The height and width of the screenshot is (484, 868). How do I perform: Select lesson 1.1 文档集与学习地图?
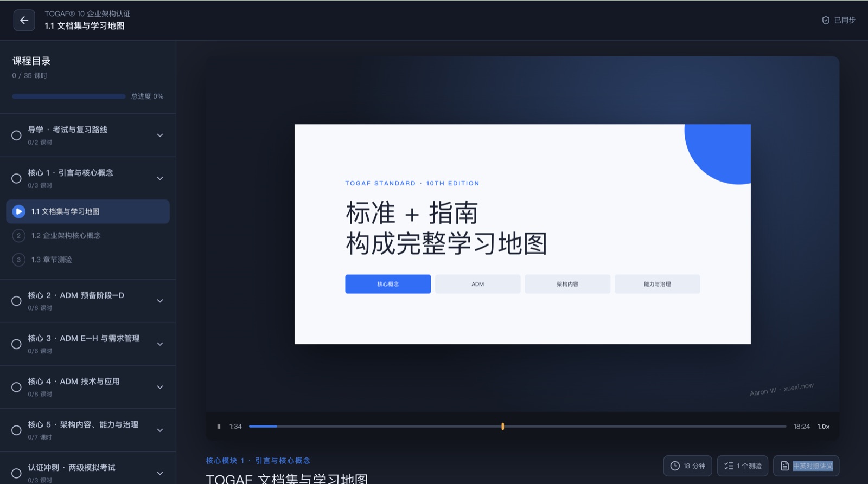pyautogui.click(x=88, y=211)
